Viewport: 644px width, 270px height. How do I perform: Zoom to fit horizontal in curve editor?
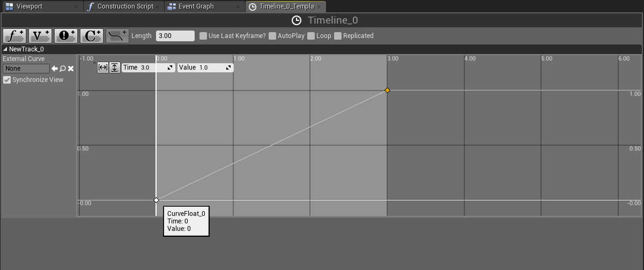click(x=103, y=67)
